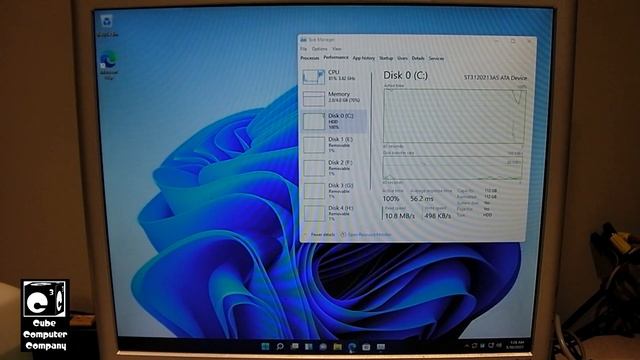Switch to the Details tab
640x360 pixels.
418,58
